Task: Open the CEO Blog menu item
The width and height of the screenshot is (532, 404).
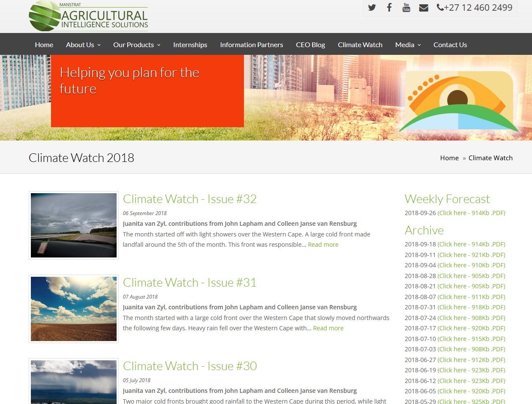Action: click(310, 45)
